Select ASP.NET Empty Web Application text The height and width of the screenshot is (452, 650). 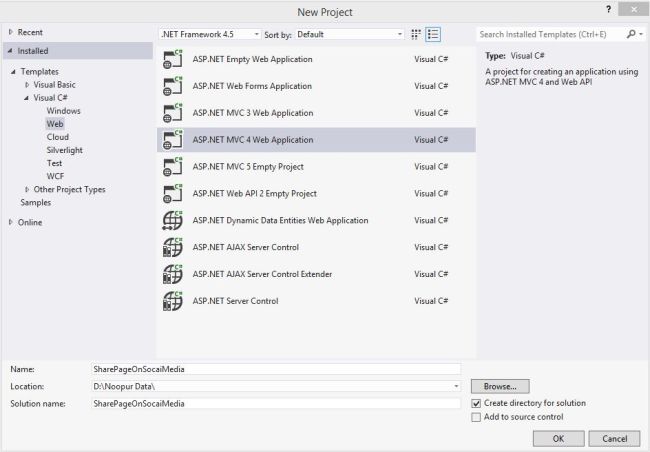click(x=252, y=59)
